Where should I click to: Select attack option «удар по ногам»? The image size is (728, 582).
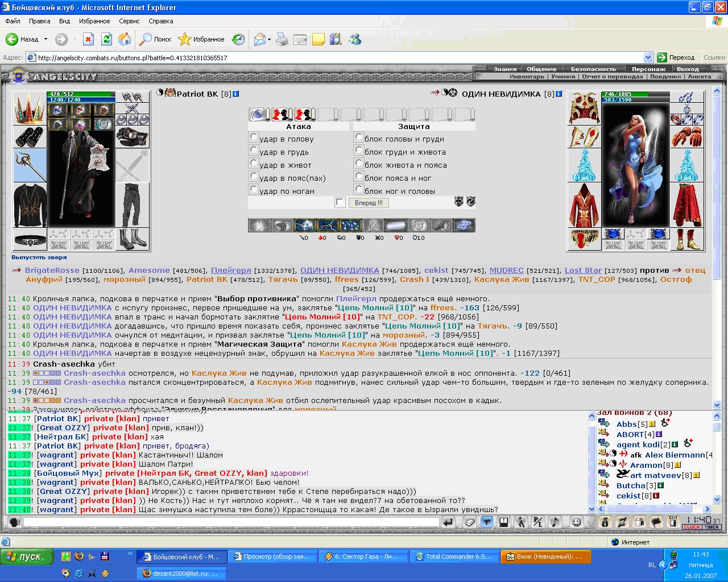point(254,189)
